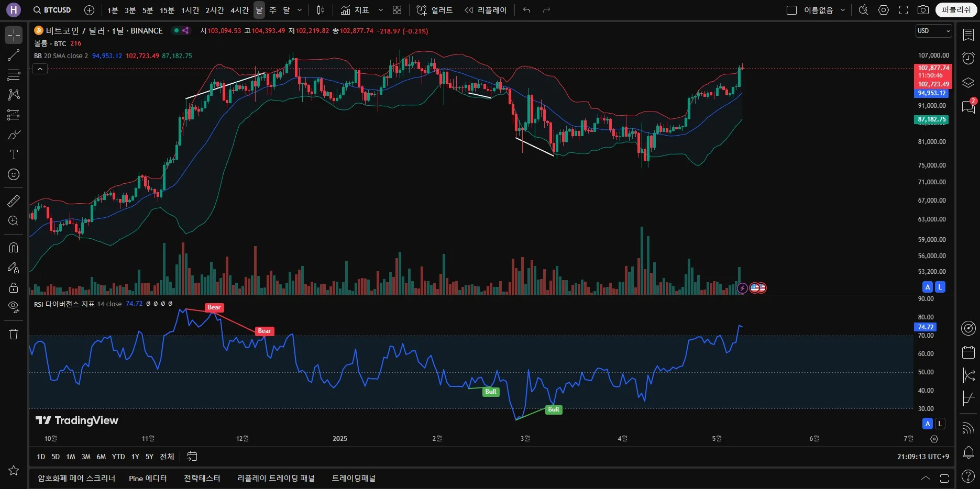Expand the timeframe interval dropdown arrow
This screenshot has width=980, height=489.
pyautogui.click(x=300, y=10)
